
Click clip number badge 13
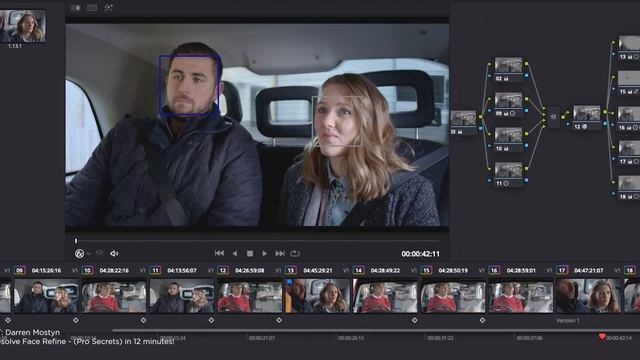click(291, 270)
